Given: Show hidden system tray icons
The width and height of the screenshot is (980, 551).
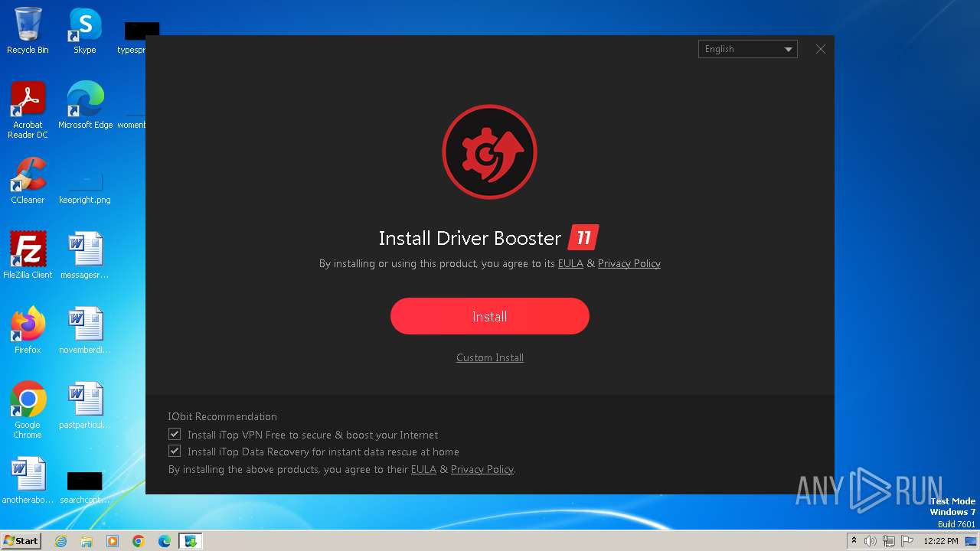Looking at the screenshot, I should coord(854,541).
